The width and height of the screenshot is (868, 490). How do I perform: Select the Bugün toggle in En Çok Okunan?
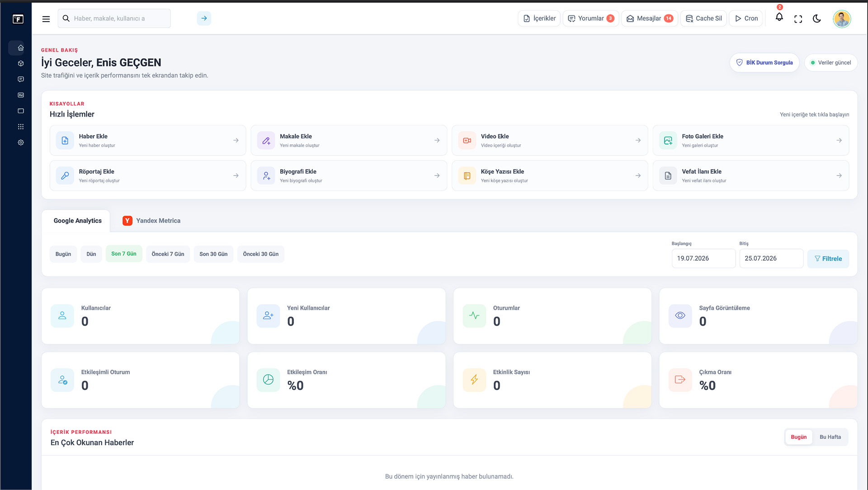point(798,437)
